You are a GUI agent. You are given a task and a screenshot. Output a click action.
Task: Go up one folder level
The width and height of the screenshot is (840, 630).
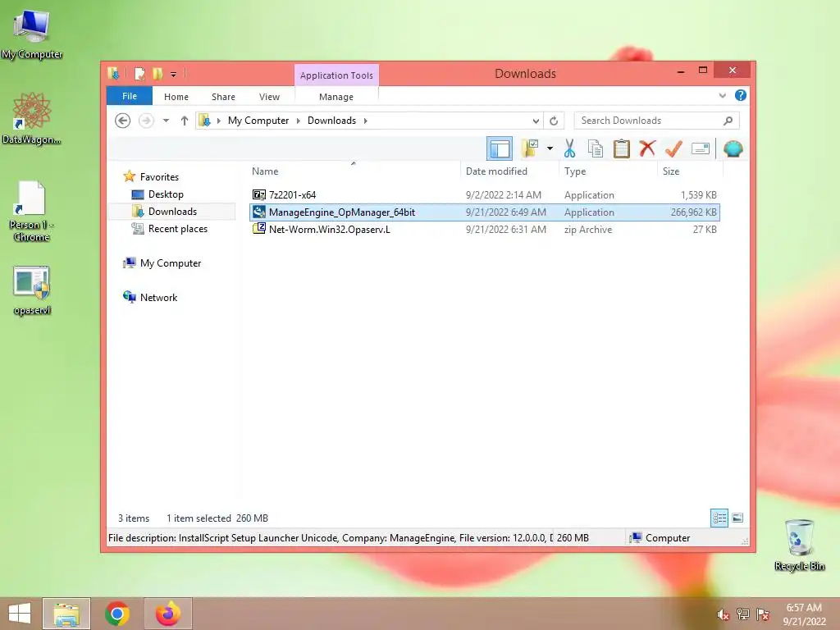[x=185, y=121]
